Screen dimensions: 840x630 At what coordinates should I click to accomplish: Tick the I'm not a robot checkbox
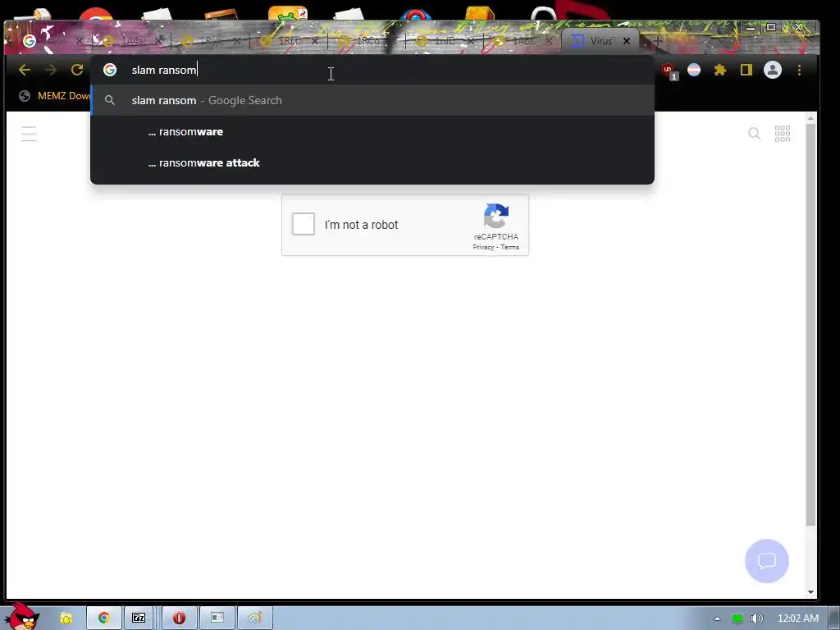(304, 224)
